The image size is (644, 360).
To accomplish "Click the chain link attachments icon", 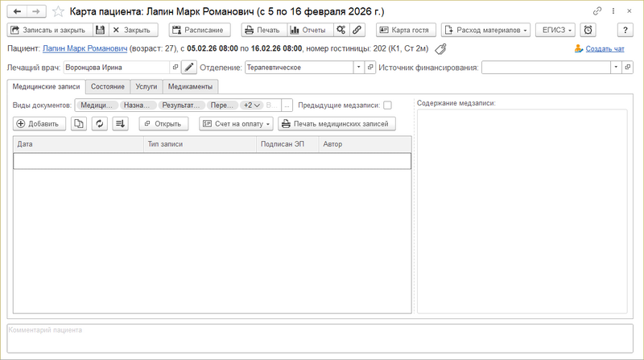I will (357, 30).
